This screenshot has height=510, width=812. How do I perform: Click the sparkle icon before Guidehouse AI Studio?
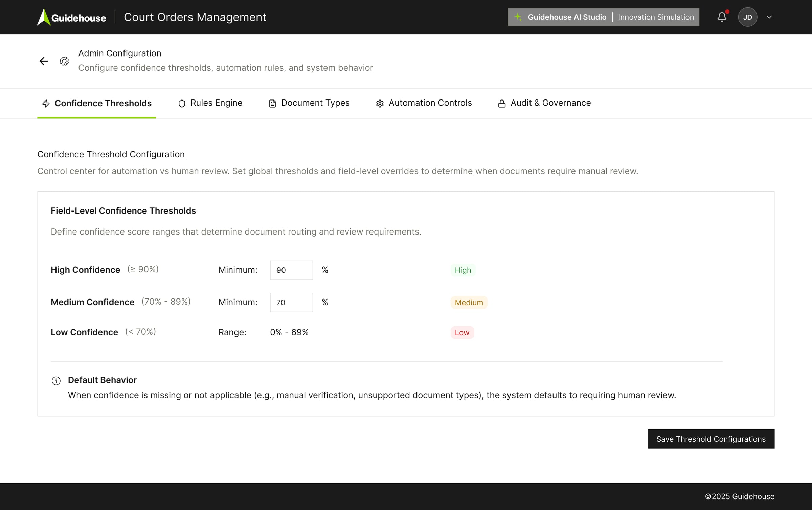(x=518, y=17)
